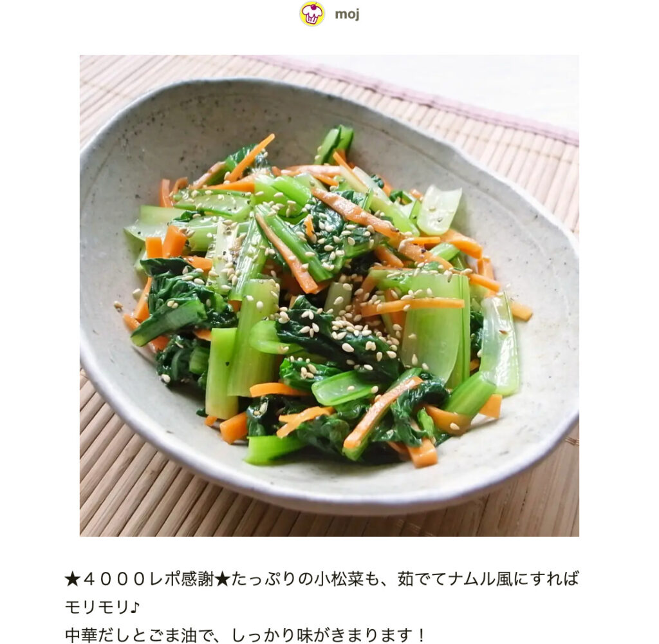Image resolution: width=659 pixels, height=644 pixels.
Task: Tap the first star symbol in the description
Action: point(72,579)
